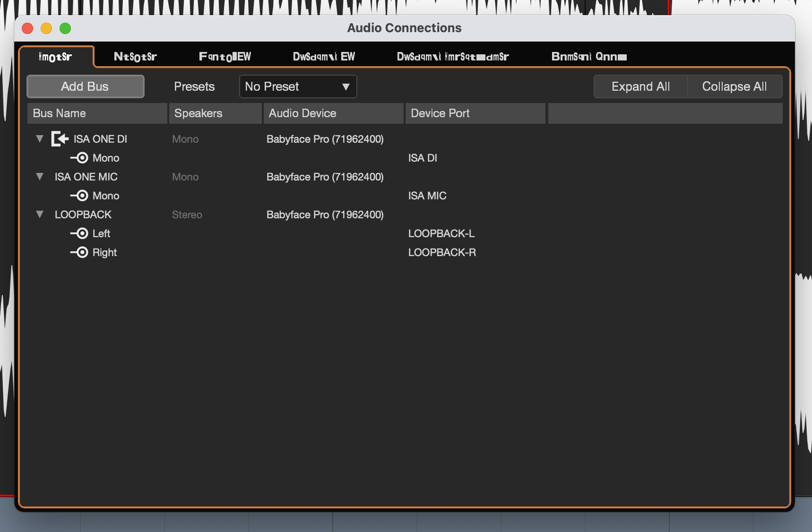812x532 pixels.
Task: Close the Audio Connections window
Action: tap(27, 28)
